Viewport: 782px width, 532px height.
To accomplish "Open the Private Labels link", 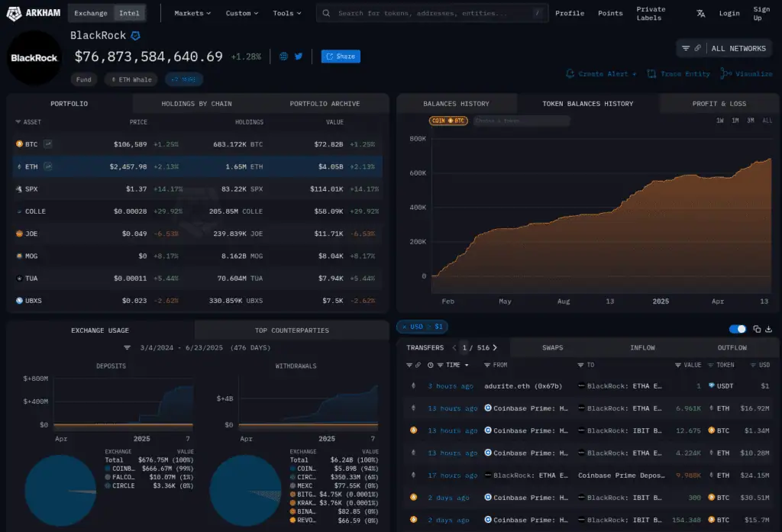I will pos(651,14).
